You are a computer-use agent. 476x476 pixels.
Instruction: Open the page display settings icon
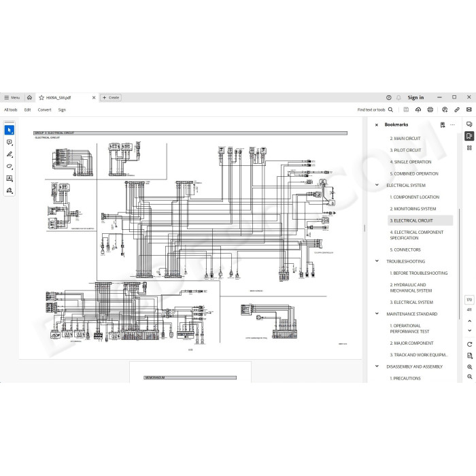point(469,356)
